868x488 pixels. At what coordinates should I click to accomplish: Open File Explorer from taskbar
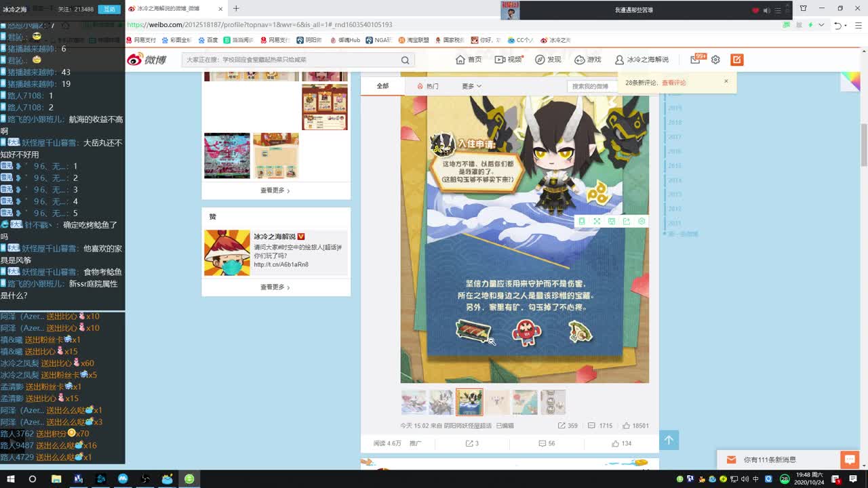[x=56, y=479]
